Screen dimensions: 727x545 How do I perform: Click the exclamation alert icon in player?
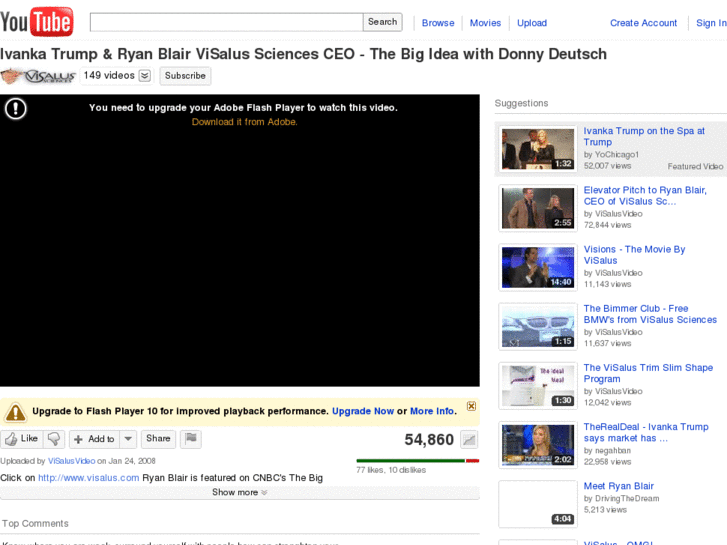[15, 109]
